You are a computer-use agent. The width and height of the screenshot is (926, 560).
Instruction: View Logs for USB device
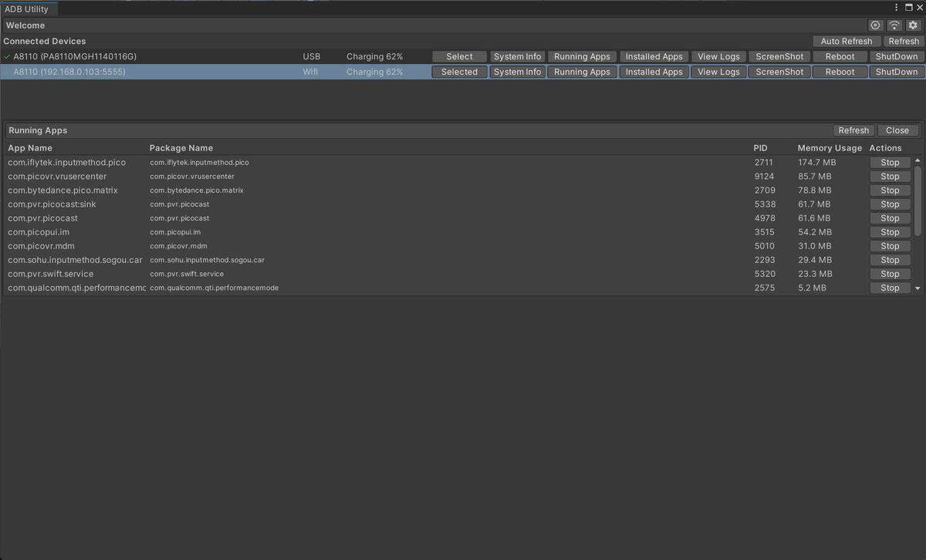[x=718, y=56]
